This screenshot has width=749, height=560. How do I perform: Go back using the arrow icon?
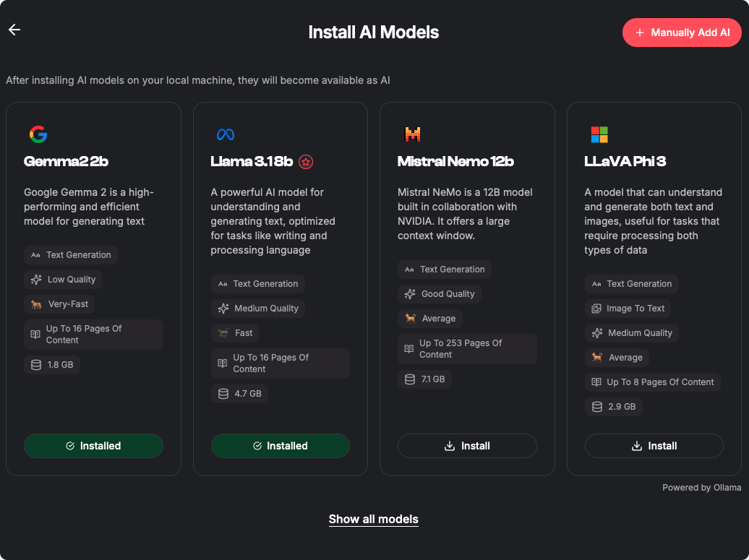[14, 30]
